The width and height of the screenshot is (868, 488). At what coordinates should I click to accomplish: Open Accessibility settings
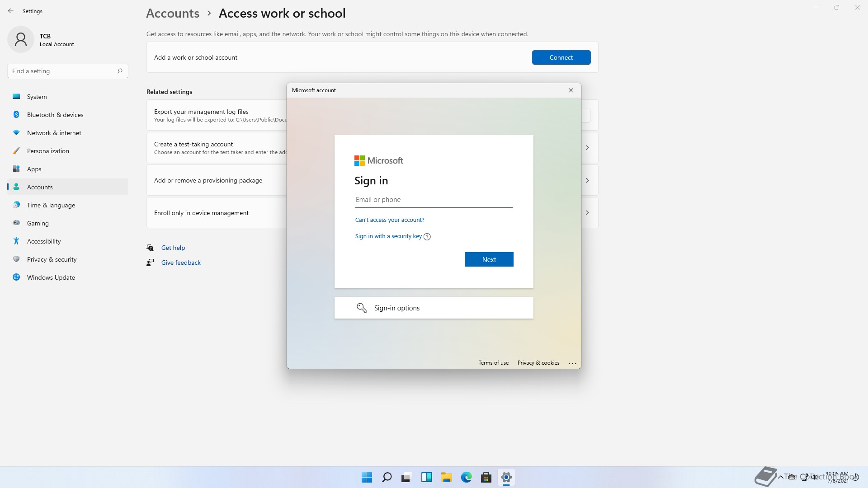(68, 241)
